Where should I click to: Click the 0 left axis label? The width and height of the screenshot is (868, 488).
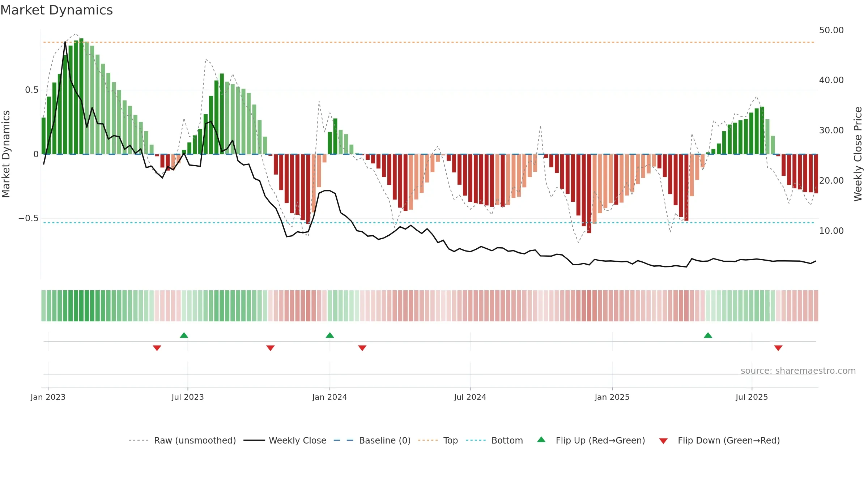(x=36, y=154)
